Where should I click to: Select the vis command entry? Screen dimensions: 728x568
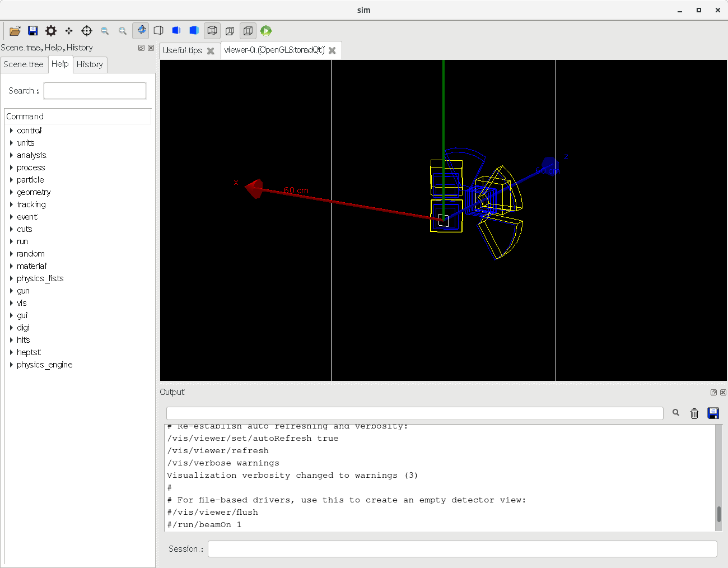point(22,303)
